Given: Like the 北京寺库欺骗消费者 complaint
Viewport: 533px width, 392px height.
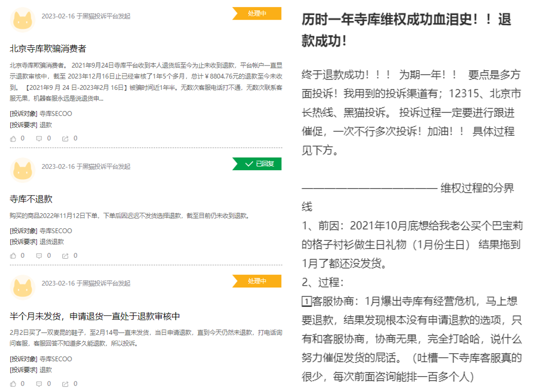Looking at the screenshot, I should pos(13,138).
